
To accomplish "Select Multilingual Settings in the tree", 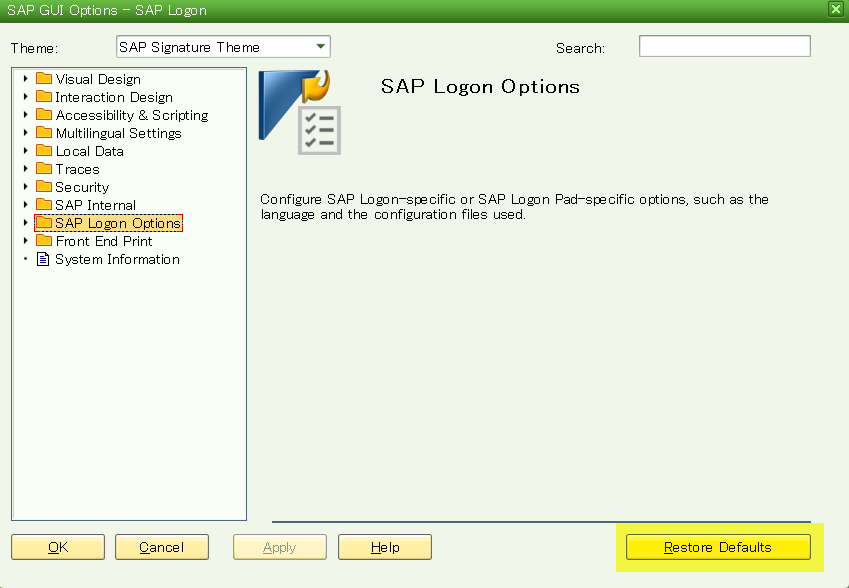I will point(118,133).
